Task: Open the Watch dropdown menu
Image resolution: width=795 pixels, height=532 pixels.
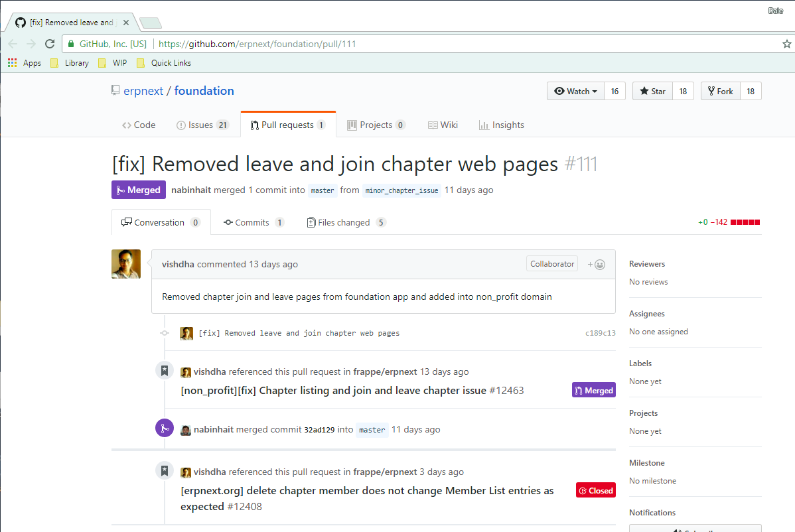Action: 575,91
